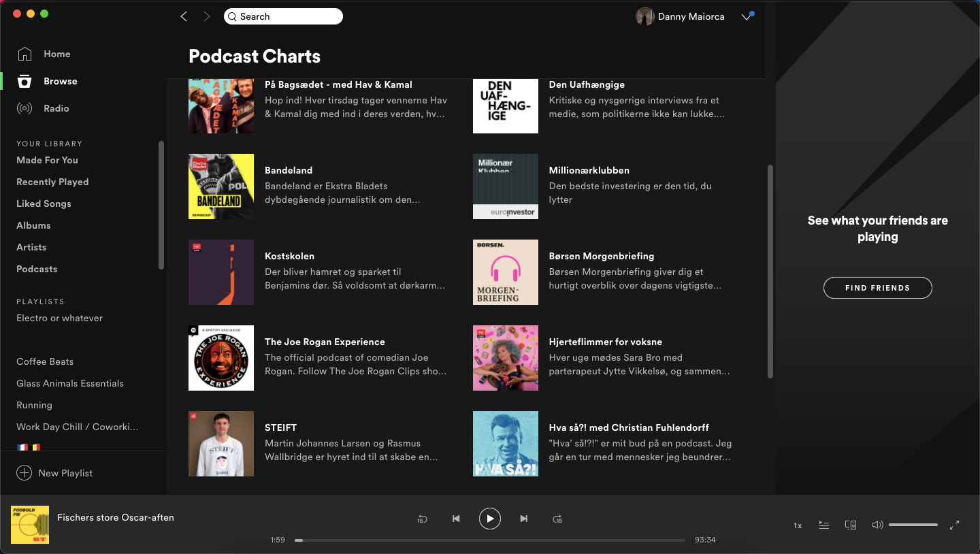980x554 pixels.
Task: Click the main content scrollbar
Action: (770, 271)
